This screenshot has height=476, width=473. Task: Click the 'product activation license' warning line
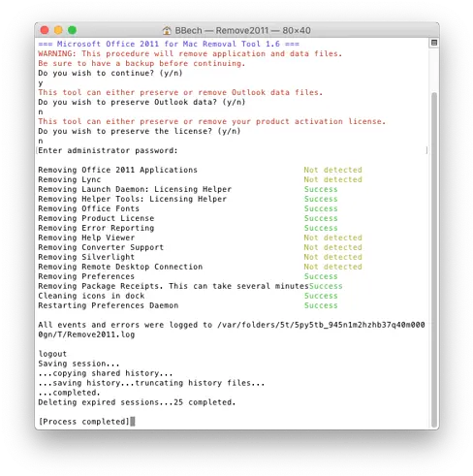coord(212,121)
